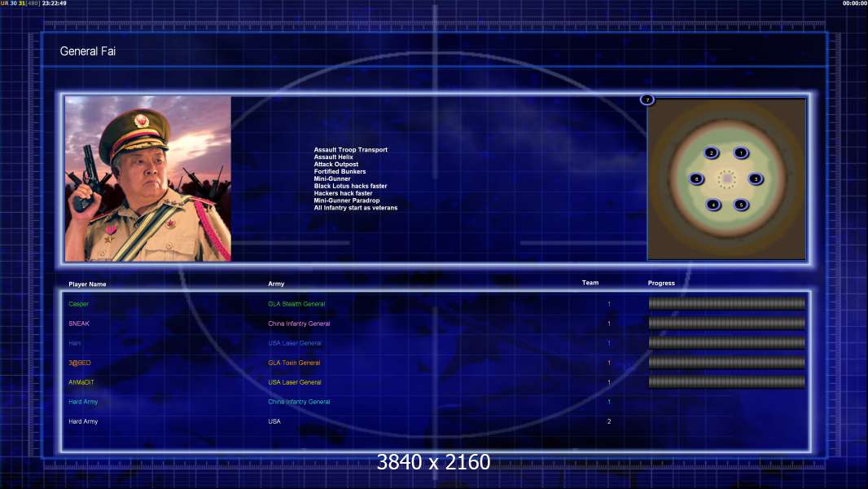Click position marker 7 at map corner

647,99
